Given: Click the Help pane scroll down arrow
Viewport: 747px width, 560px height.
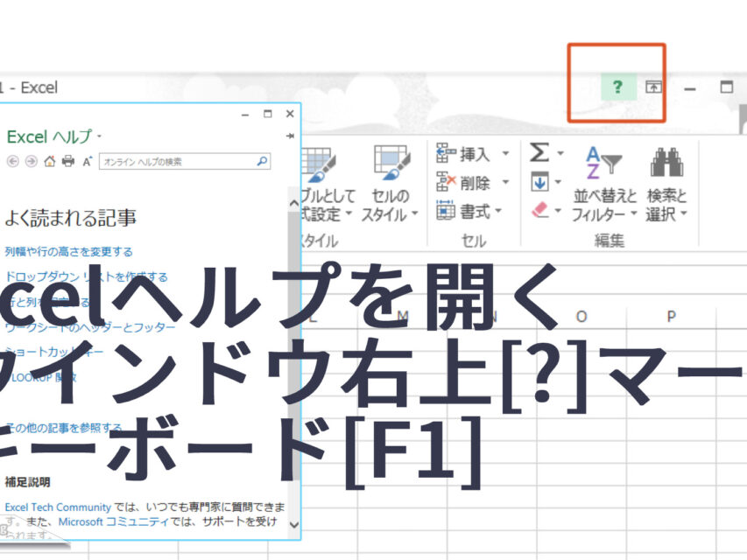Looking at the screenshot, I should 294,525.
